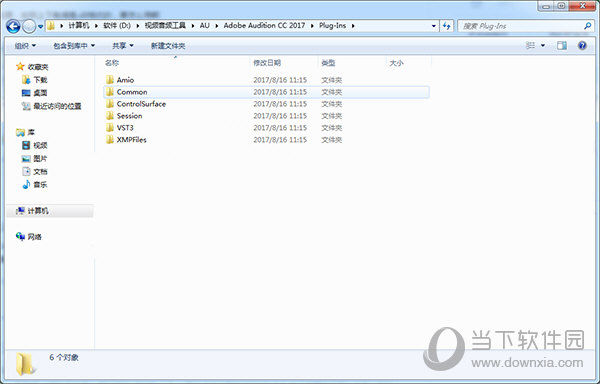
Task: Select 计算机 in the navigation pane
Action: coord(38,211)
